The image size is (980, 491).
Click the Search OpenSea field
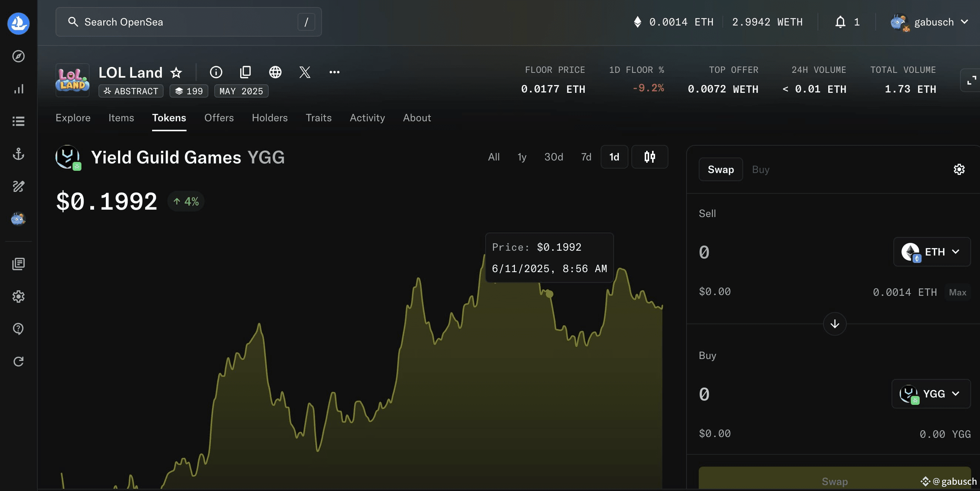(189, 22)
